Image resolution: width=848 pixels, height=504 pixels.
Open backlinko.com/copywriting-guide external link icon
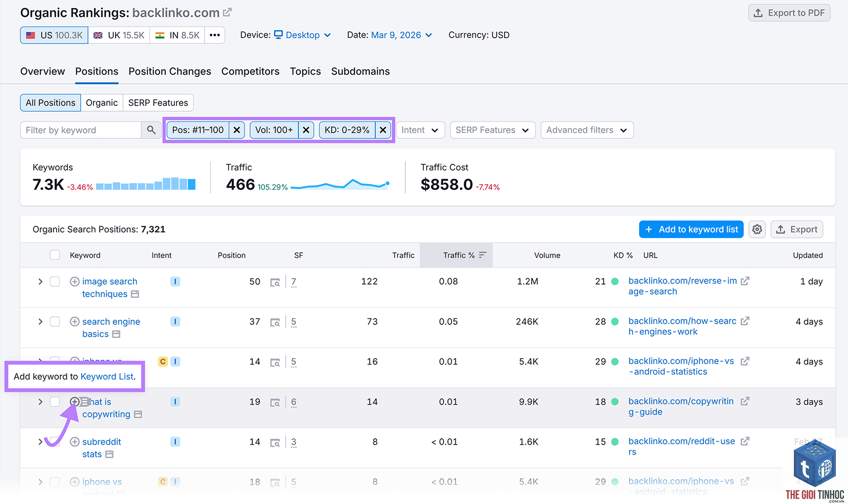coord(745,401)
